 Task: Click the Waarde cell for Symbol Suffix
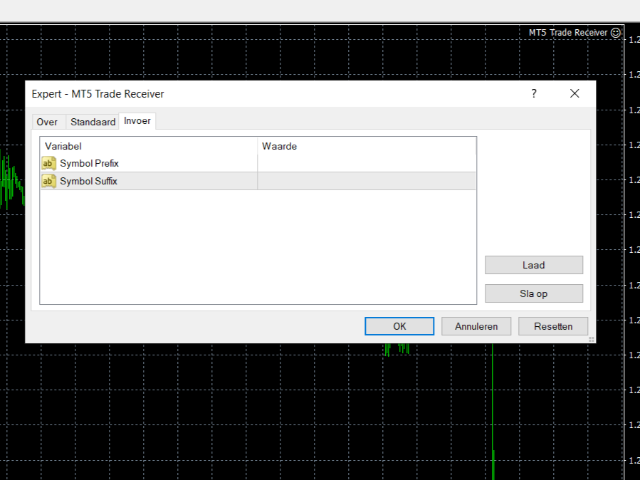click(367, 181)
